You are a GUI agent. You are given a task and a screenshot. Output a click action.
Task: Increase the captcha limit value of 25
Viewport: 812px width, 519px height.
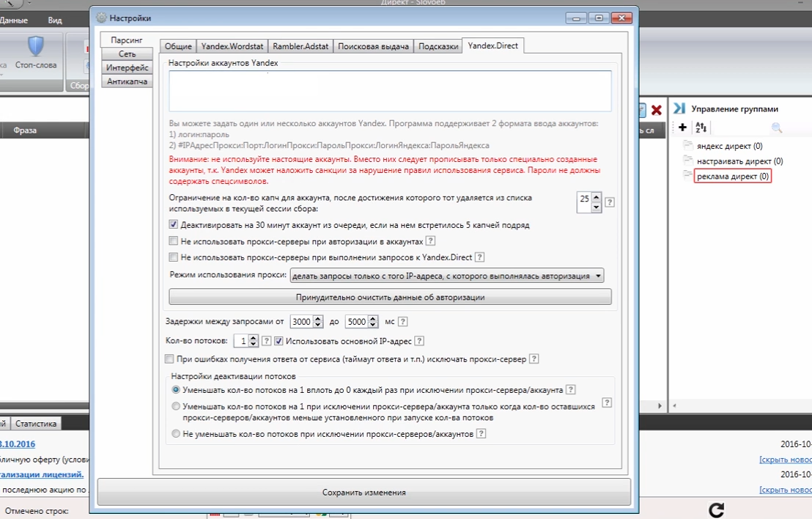pos(596,197)
